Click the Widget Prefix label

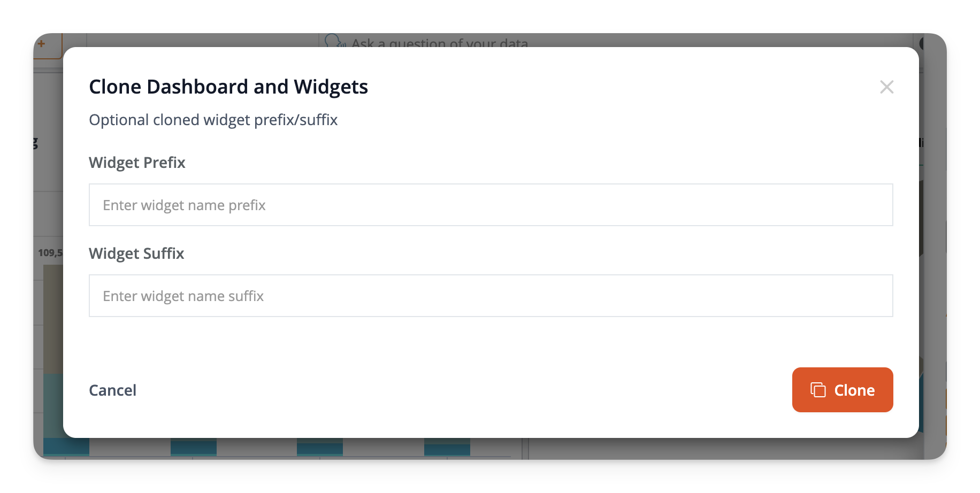coord(137,163)
